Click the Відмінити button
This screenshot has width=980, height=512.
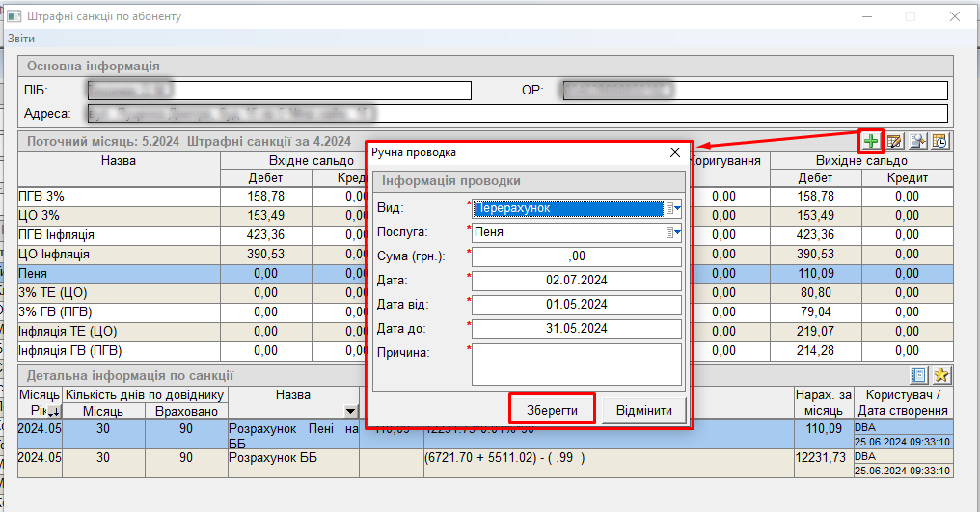point(643,411)
